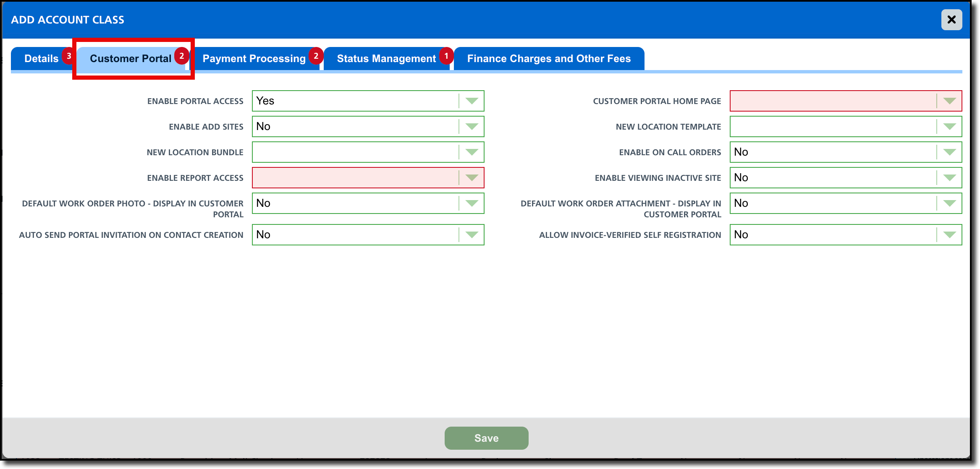This screenshot has width=980, height=469.
Task: Open the Details tab
Action: tap(41, 59)
